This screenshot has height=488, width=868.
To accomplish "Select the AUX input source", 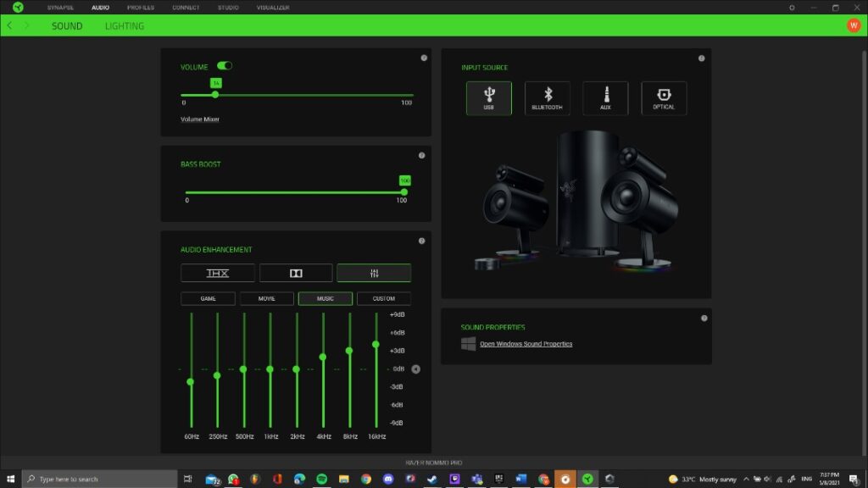I will pyautogui.click(x=606, y=97).
